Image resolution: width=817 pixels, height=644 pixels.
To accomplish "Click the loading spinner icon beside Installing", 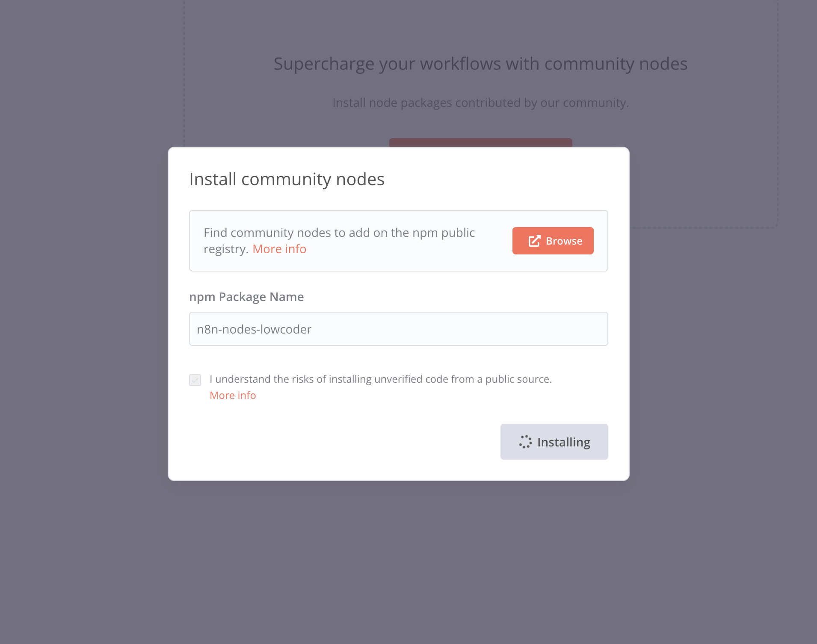I will click(525, 442).
